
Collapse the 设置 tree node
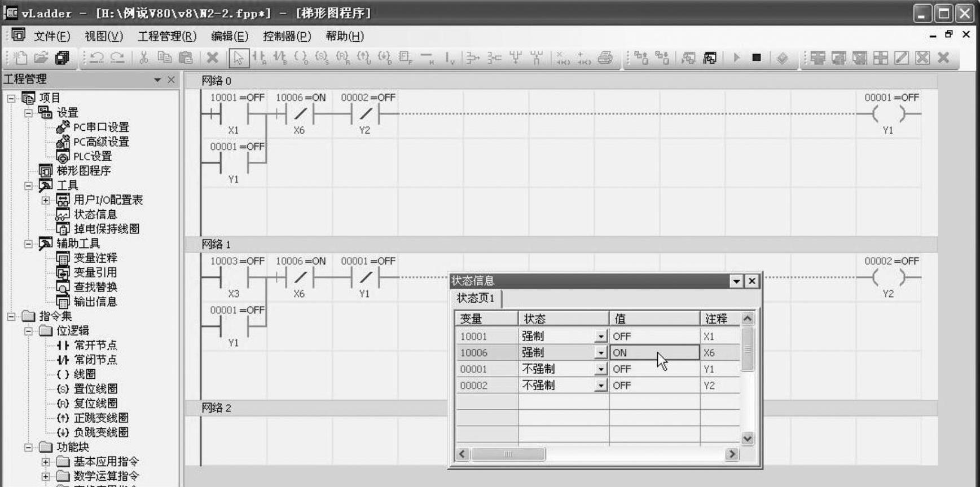coord(29,113)
